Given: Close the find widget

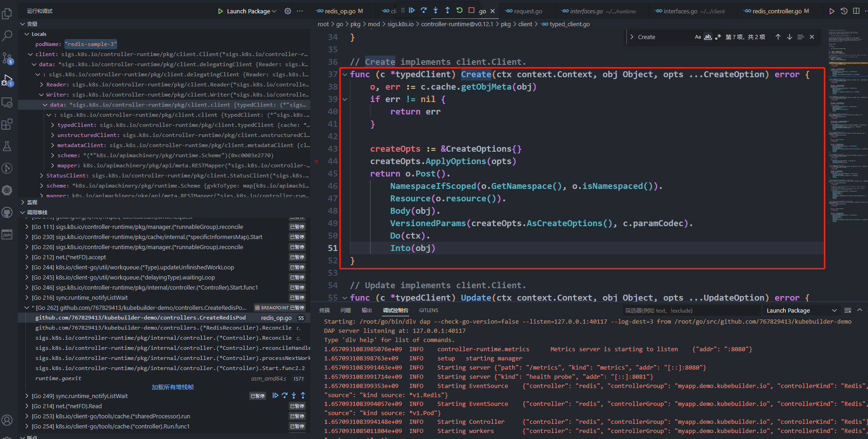Looking at the screenshot, I should click(812, 37).
